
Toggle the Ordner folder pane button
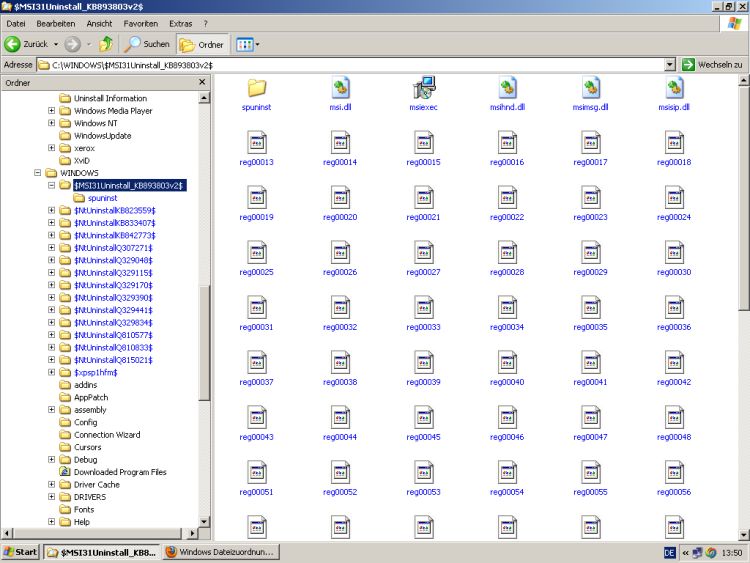click(x=200, y=44)
